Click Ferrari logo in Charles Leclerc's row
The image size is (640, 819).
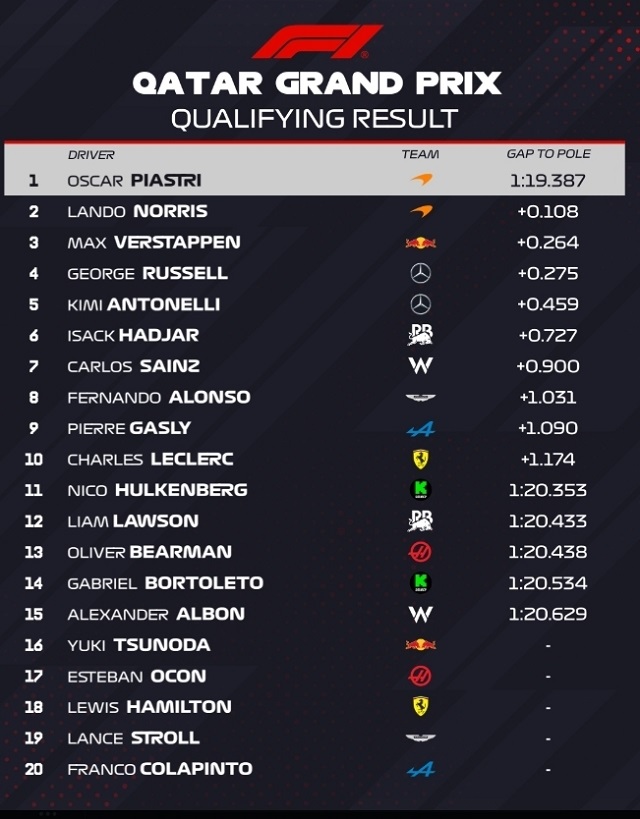pyautogui.click(x=421, y=459)
